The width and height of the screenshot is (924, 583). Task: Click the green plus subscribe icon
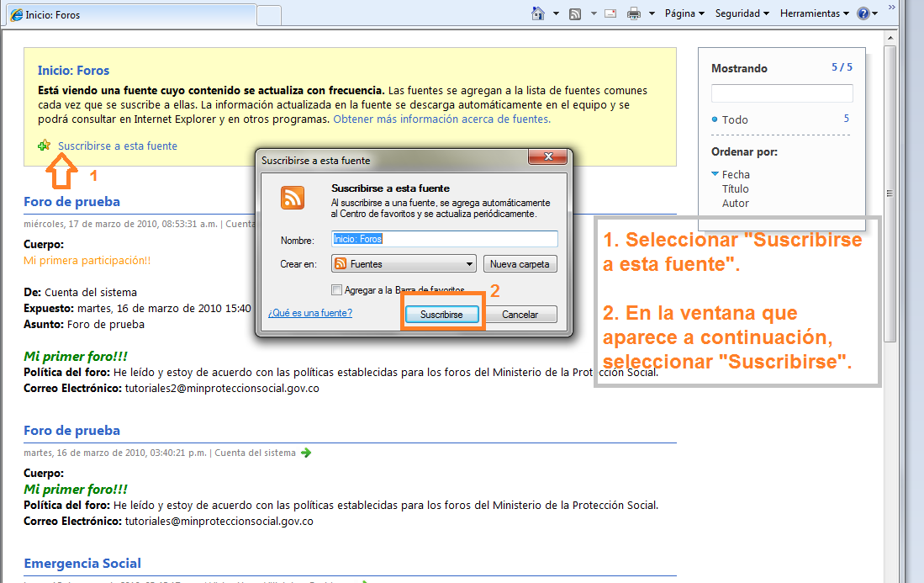coord(45,146)
